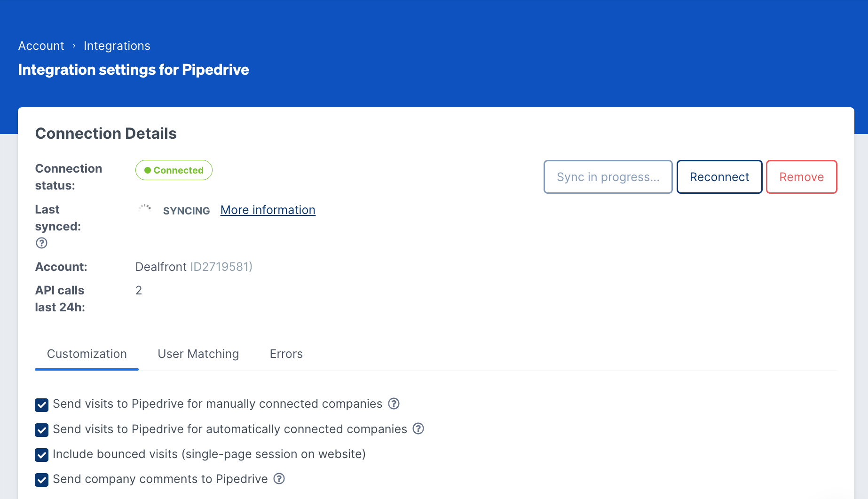Switch to the Customization tab
This screenshot has width=868, height=499.
pos(87,354)
